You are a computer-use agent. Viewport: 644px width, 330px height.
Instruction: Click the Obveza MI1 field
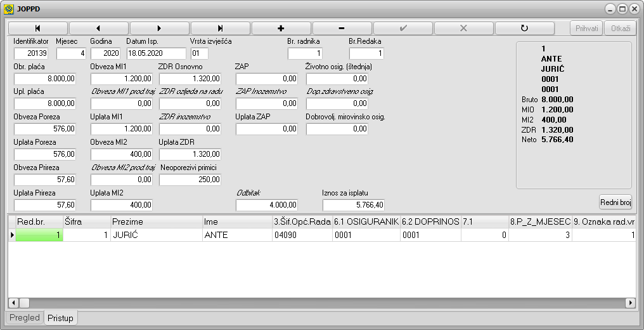point(122,79)
